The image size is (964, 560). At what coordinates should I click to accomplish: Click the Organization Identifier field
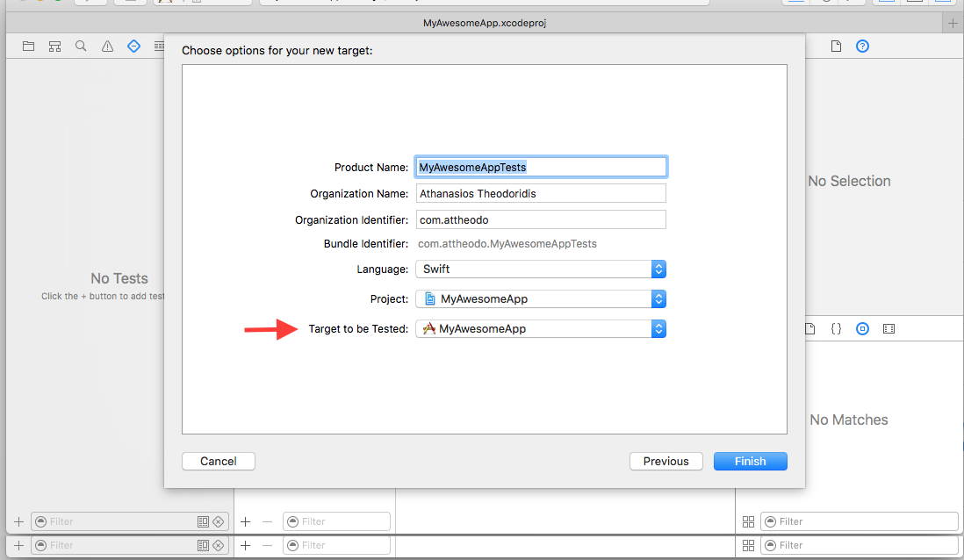pyautogui.click(x=541, y=220)
